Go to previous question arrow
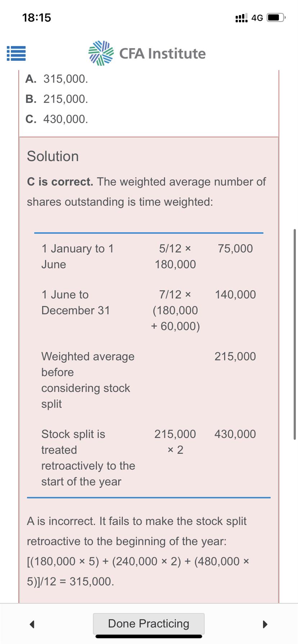Viewport: 298px width, 644px height. (32, 624)
